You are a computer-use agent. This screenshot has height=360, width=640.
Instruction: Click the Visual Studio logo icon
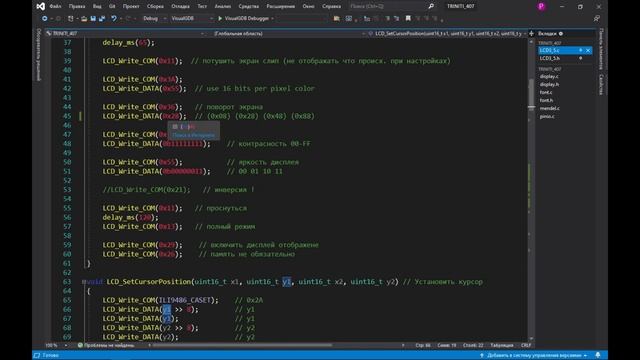click(x=40, y=6)
